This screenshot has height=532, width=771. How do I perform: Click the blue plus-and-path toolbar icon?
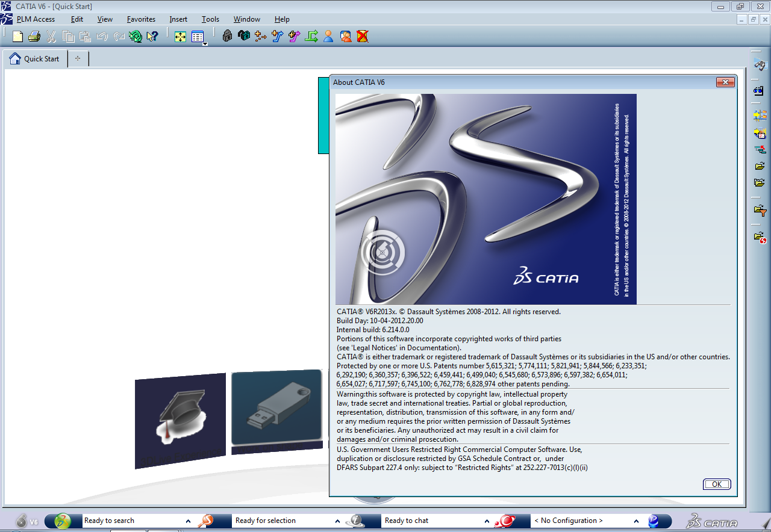[278, 36]
